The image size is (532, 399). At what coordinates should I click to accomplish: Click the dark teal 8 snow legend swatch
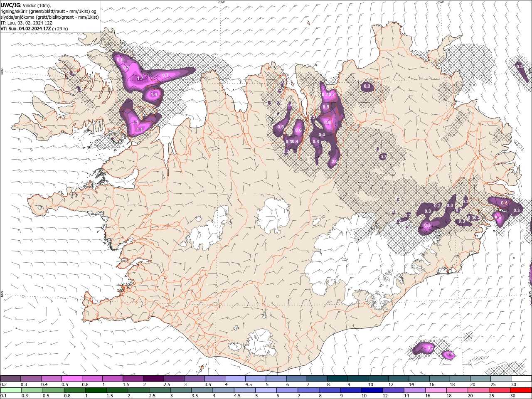337,379
